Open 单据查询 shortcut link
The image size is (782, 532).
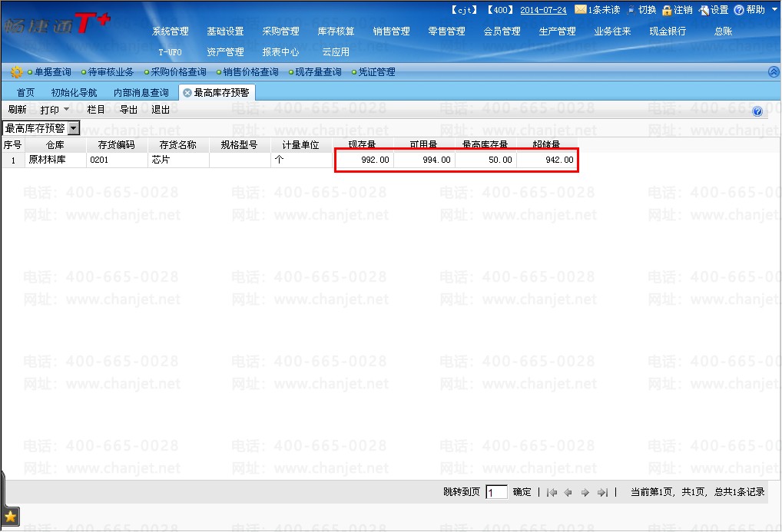click(53, 72)
